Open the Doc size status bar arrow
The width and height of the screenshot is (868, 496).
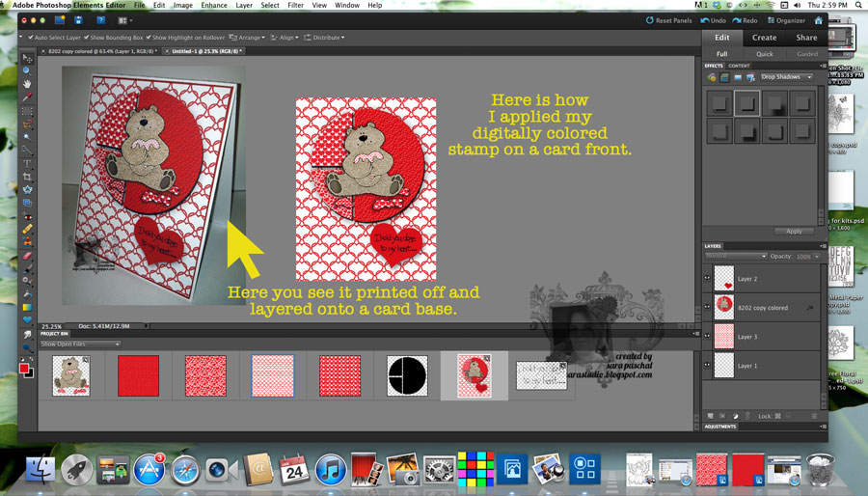147,326
